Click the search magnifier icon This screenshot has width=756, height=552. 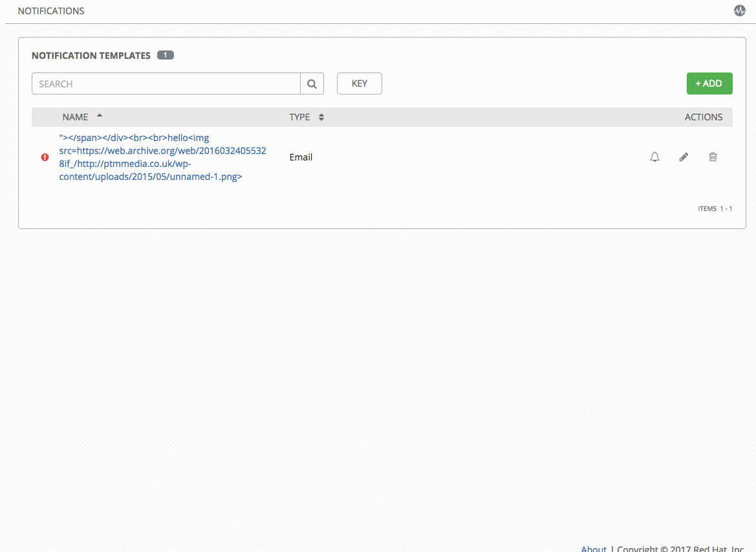coord(312,83)
